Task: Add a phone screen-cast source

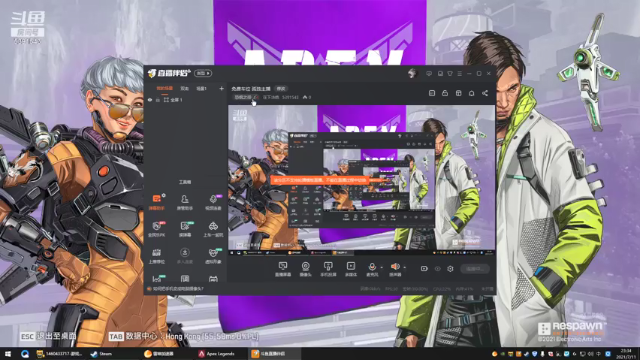Action: (x=328, y=269)
